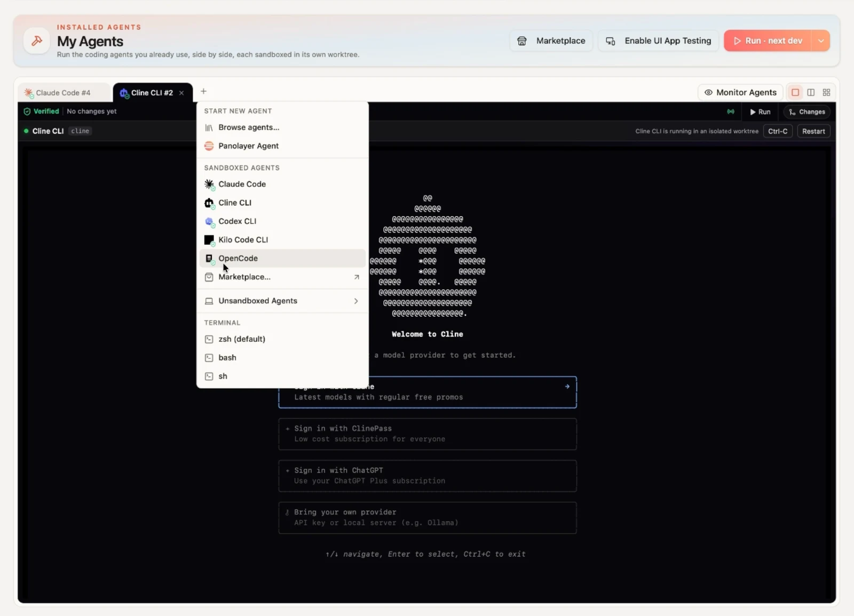Click the plus new agent tab icon

click(203, 91)
